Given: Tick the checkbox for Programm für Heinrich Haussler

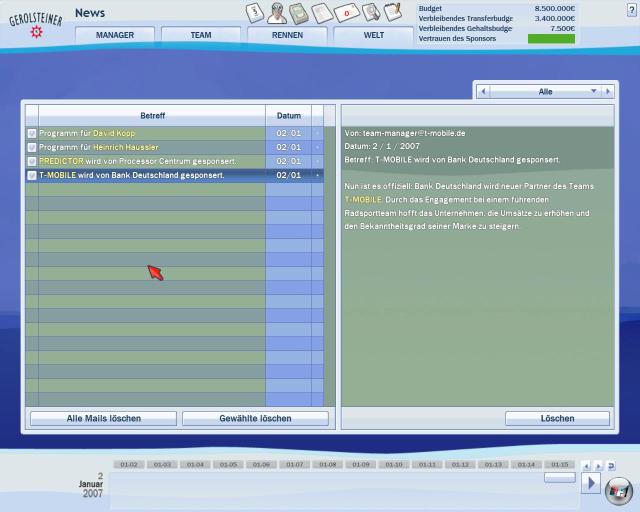Looking at the screenshot, I should (32, 147).
